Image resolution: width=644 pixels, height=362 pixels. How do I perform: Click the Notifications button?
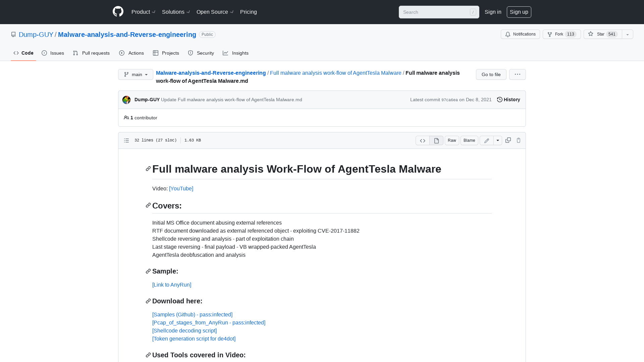point(520,34)
